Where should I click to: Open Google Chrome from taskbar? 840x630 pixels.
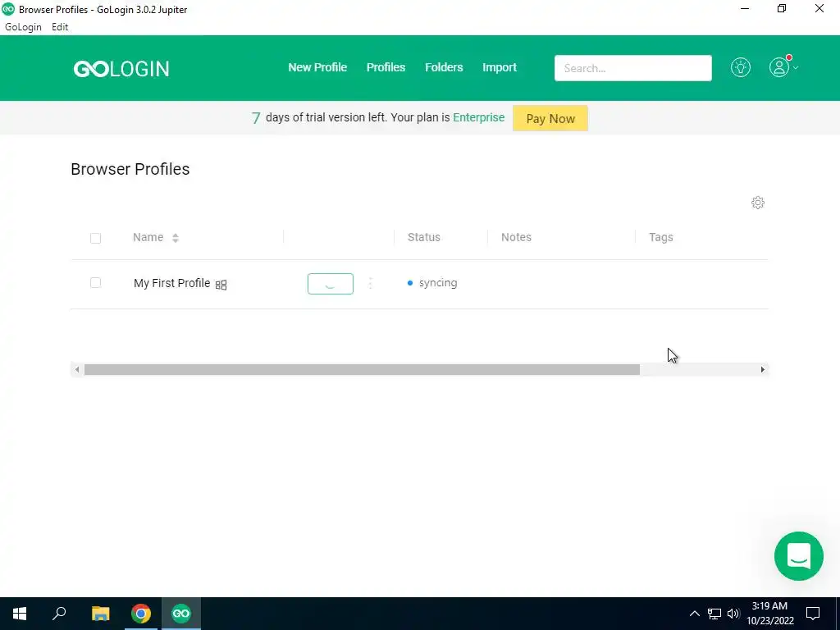click(141, 614)
